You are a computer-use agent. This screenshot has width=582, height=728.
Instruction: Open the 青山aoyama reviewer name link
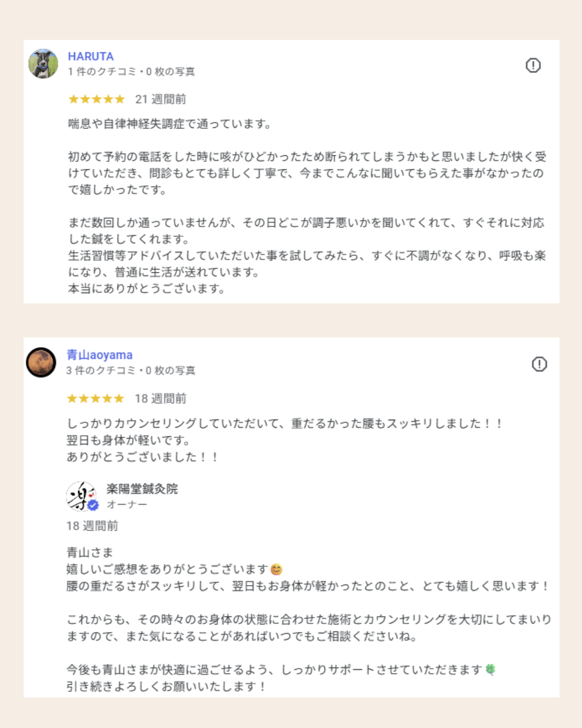coord(99,355)
